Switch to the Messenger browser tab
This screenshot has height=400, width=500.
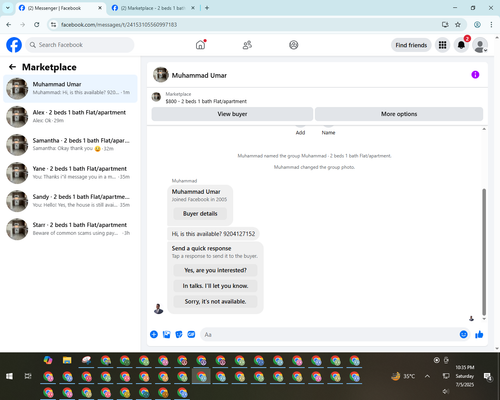(60, 8)
